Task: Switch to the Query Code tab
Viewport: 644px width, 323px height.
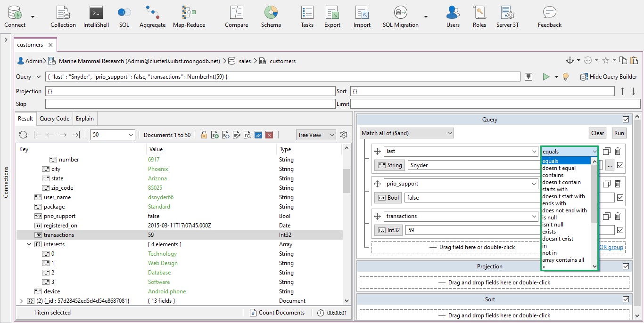Action: (54, 119)
